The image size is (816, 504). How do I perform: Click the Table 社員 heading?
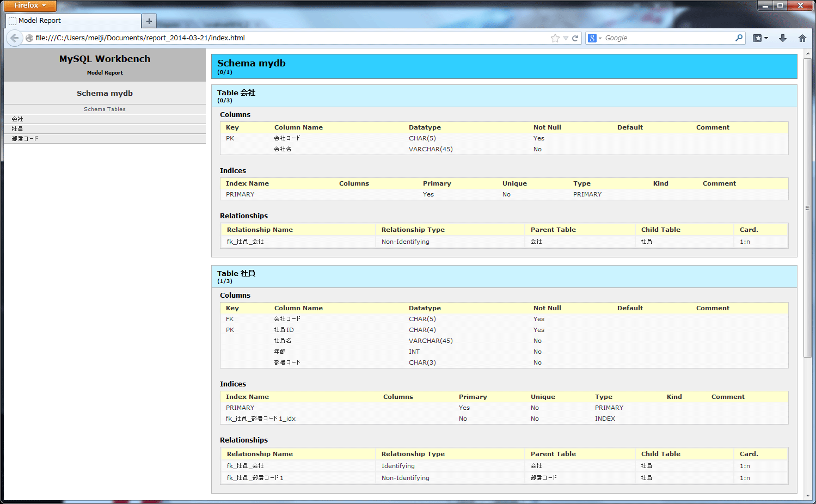pyautogui.click(x=236, y=273)
